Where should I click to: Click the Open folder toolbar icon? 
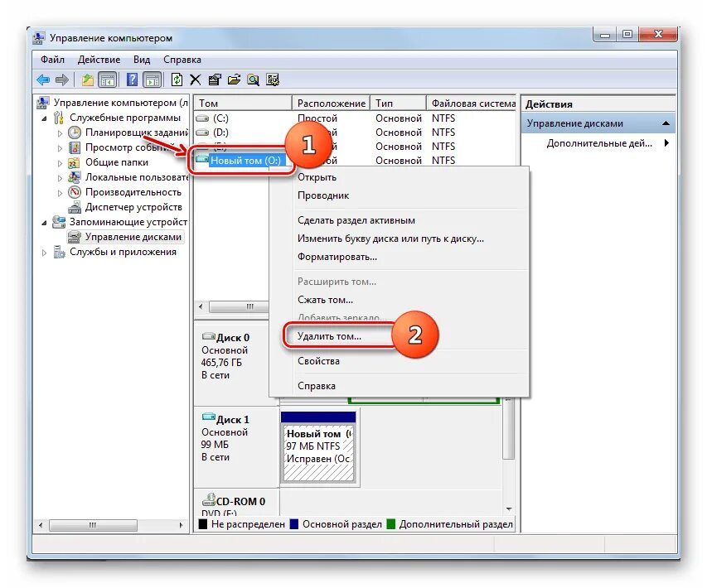[x=234, y=80]
